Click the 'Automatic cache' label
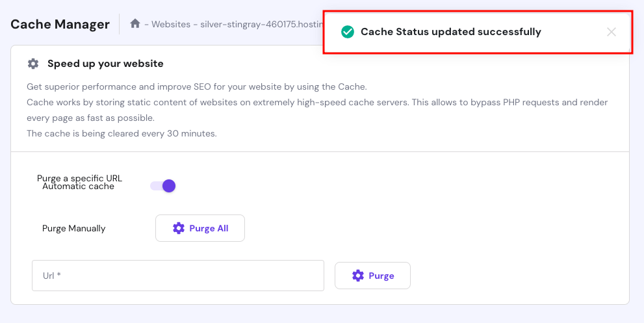The image size is (644, 323). click(x=78, y=187)
